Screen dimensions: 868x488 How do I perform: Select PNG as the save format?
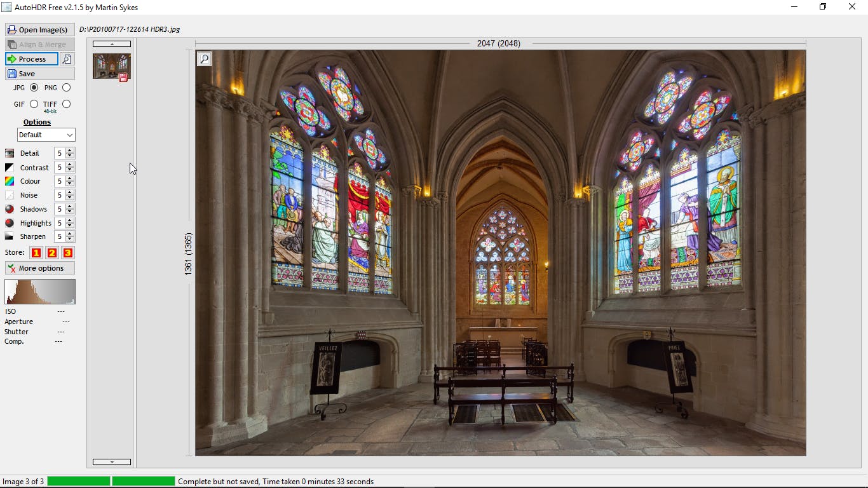coord(66,88)
